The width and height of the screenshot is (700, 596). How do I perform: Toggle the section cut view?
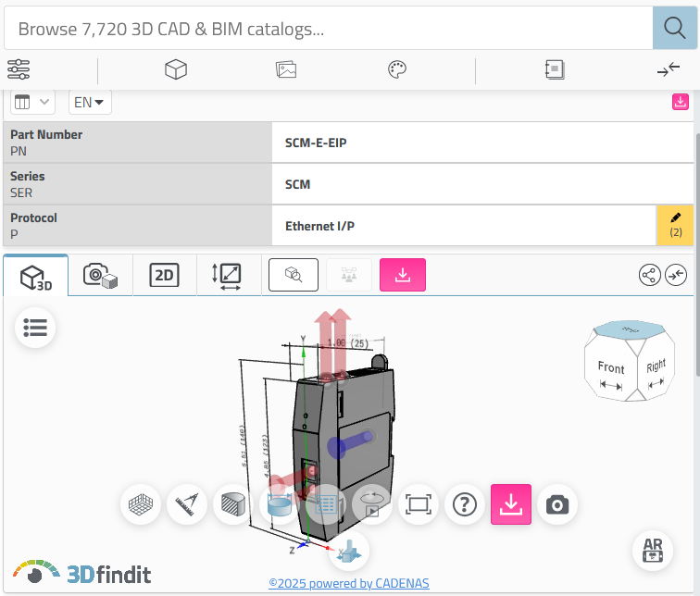click(x=233, y=504)
